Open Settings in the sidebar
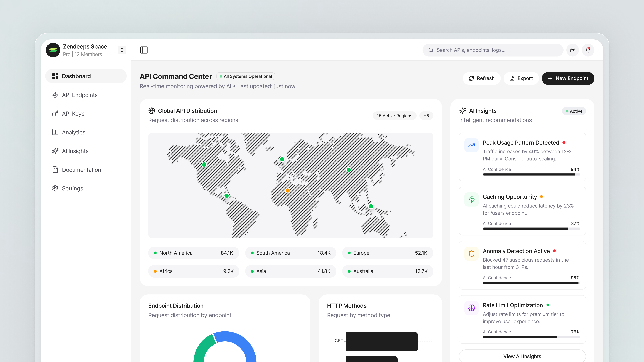The width and height of the screenshot is (644, 362). point(86,188)
